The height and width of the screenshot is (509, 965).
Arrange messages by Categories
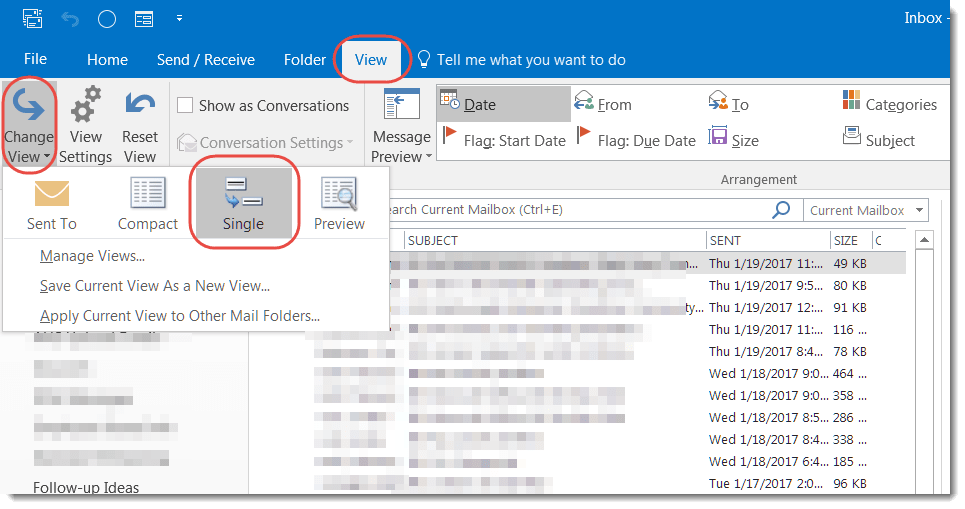point(889,104)
